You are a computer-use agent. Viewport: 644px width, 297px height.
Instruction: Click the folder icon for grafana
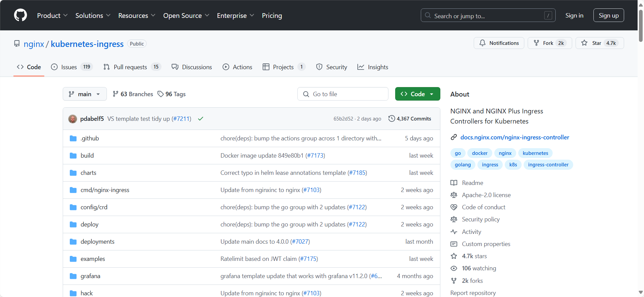[73, 276]
